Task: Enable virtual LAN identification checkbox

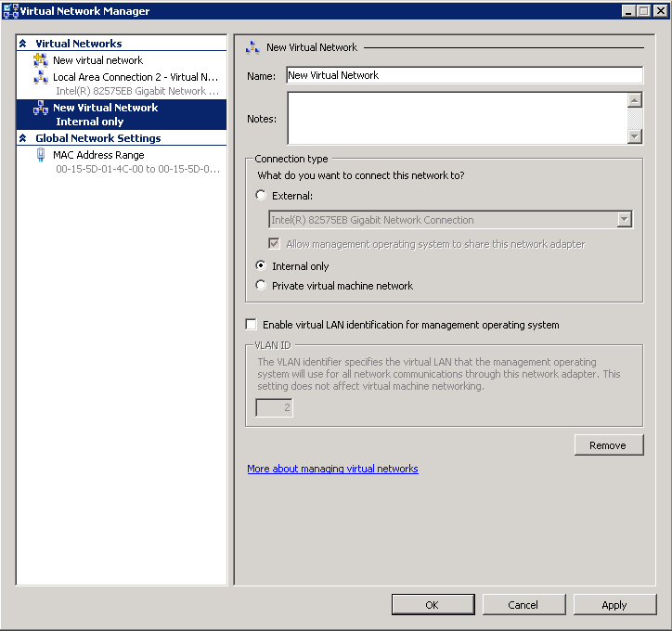Action: 252,325
